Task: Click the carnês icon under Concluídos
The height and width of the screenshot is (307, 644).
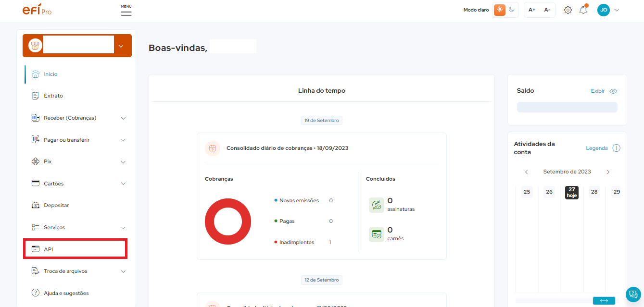Action: [x=377, y=234]
